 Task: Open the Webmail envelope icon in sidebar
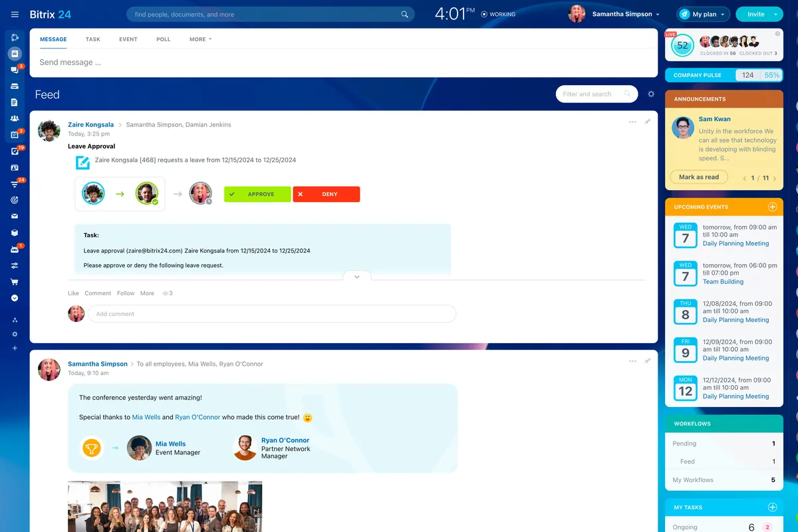[15, 216]
